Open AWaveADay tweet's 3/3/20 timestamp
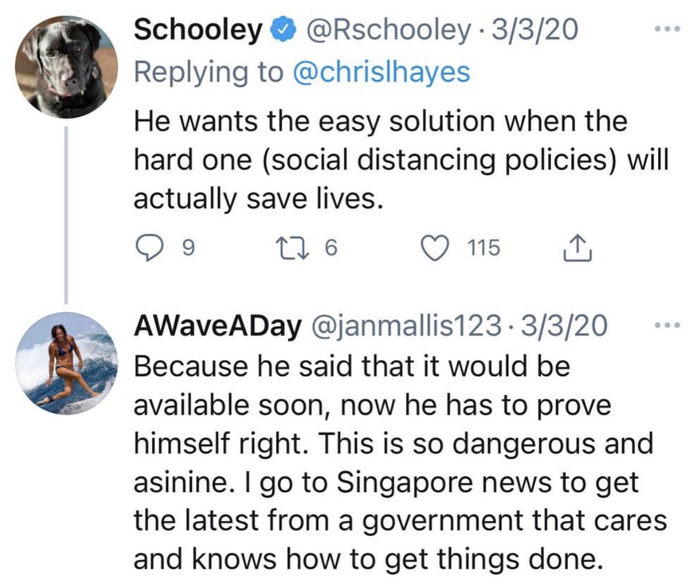The image size is (700, 588). 564,325
